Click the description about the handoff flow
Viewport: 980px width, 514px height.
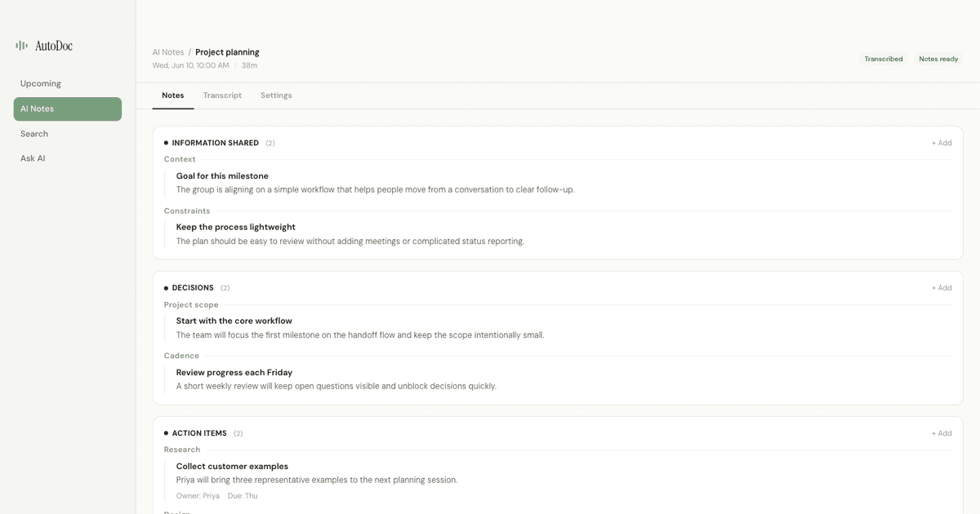tap(360, 335)
